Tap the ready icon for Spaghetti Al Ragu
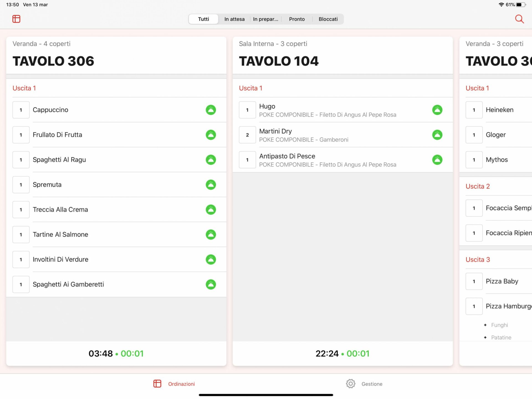 tap(211, 160)
